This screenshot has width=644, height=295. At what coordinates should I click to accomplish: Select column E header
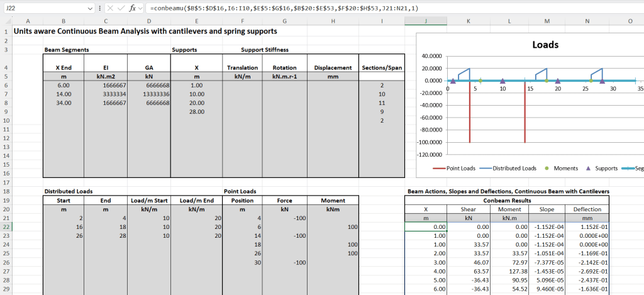(x=196, y=21)
